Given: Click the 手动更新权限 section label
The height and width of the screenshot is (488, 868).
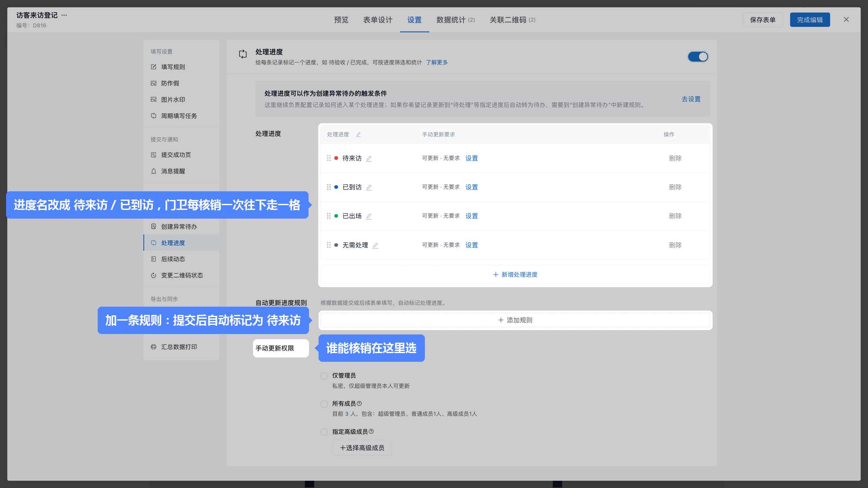Looking at the screenshot, I should click(275, 348).
